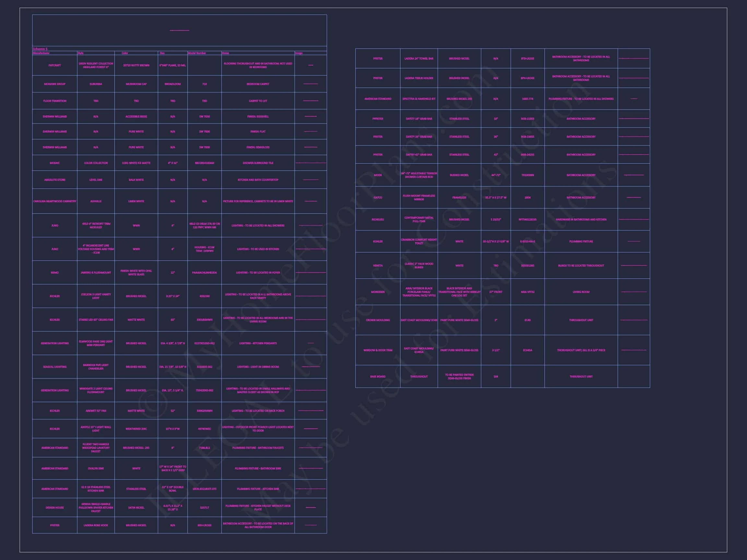This screenshot has width=747, height=560.
Task: Click the CAROLINA HEARTWOOD CABINETRY cell
Action: tap(55, 201)
